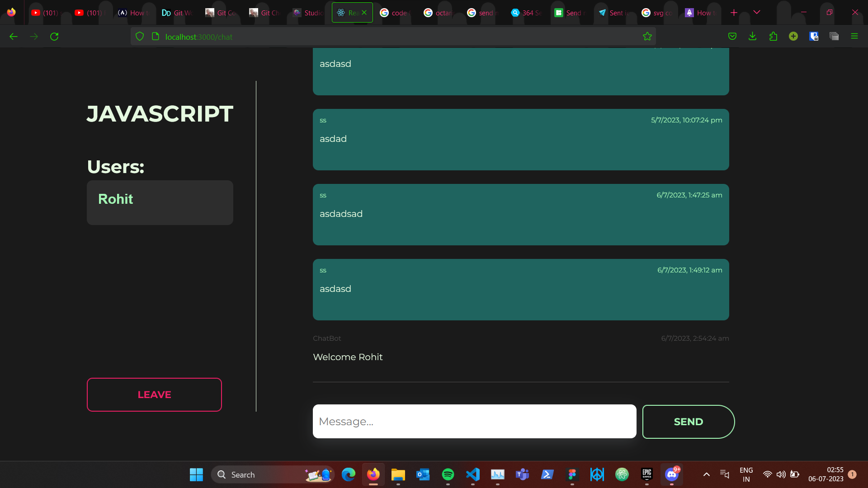Expand hidden icons in the system tray

pyautogui.click(x=707, y=474)
